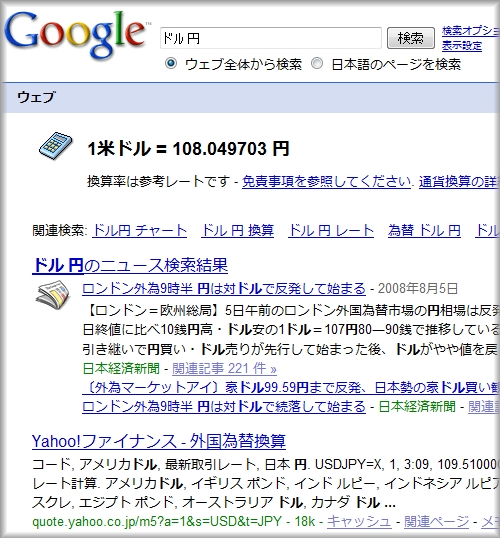Click related search 為替 ドル 円

pyautogui.click(x=424, y=231)
